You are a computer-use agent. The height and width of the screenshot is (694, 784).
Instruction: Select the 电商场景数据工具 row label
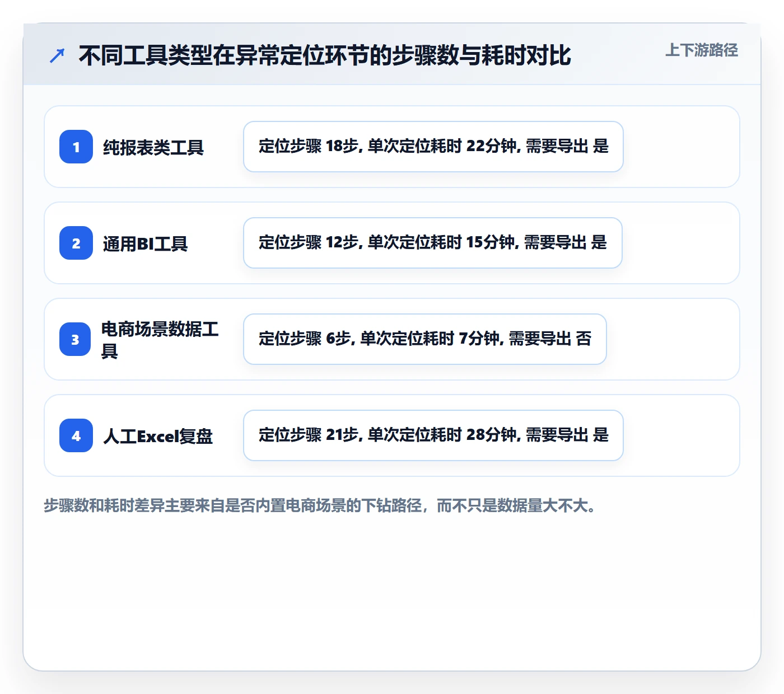point(160,339)
